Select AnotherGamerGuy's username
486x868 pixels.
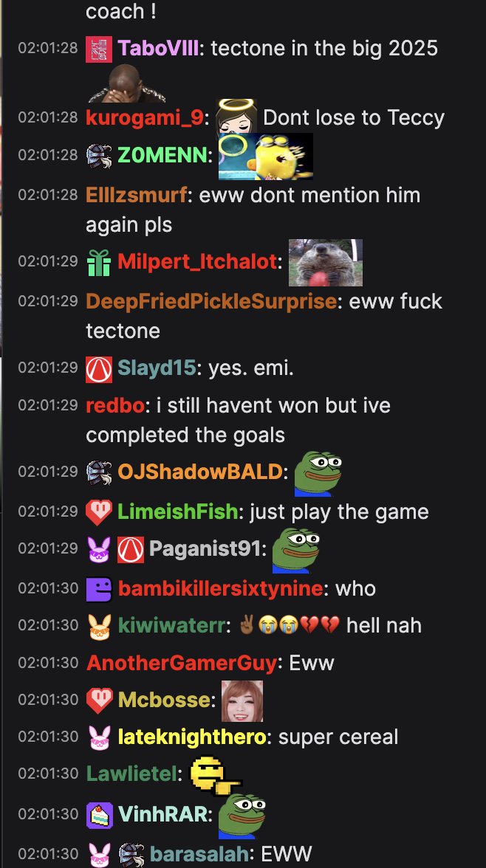(x=181, y=663)
